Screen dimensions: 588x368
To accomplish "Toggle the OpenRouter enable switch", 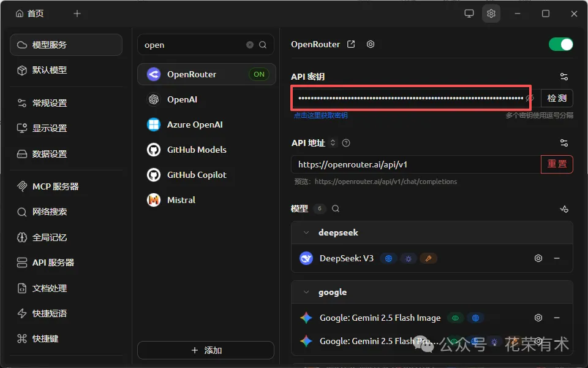I will pyautogui.click(x=560, y=44).
